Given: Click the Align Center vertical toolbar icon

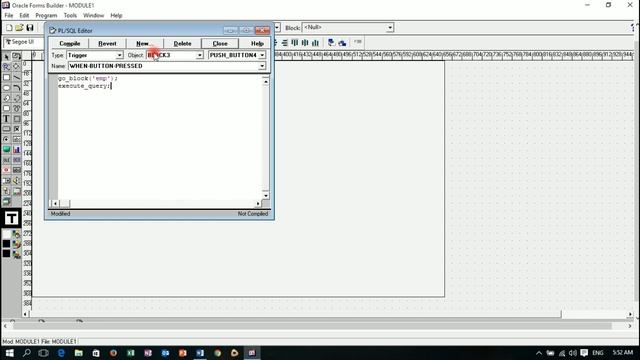Looking at the screenshot, I should point(305,42).
